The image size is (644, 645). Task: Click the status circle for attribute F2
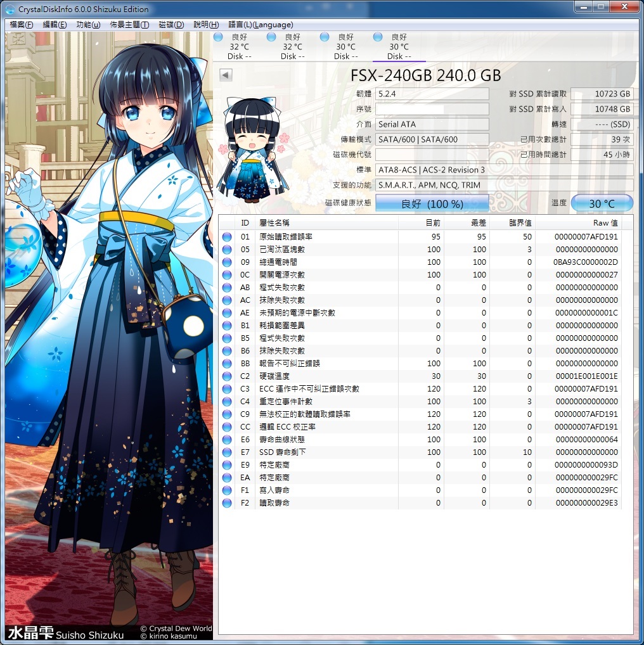(227, 503)
